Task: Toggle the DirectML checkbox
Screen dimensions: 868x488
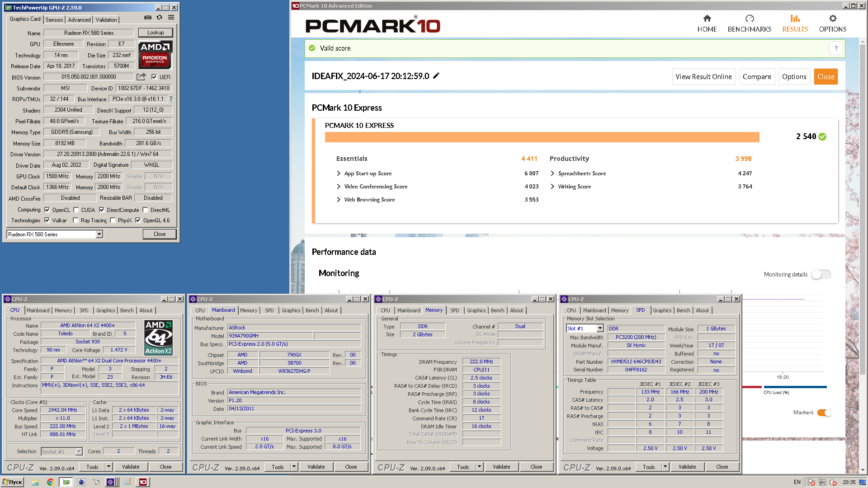Action: click(145, 210)
